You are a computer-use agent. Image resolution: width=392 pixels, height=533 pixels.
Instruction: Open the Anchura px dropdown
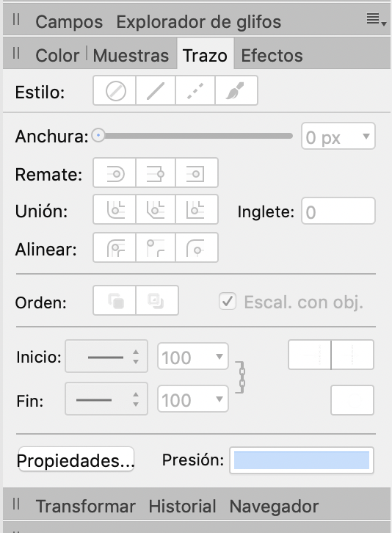point(338,137)
